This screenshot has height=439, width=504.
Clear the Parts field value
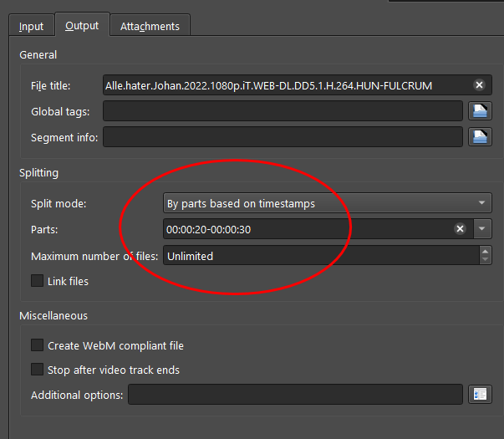pyautogui.click(x=460, y=228)
